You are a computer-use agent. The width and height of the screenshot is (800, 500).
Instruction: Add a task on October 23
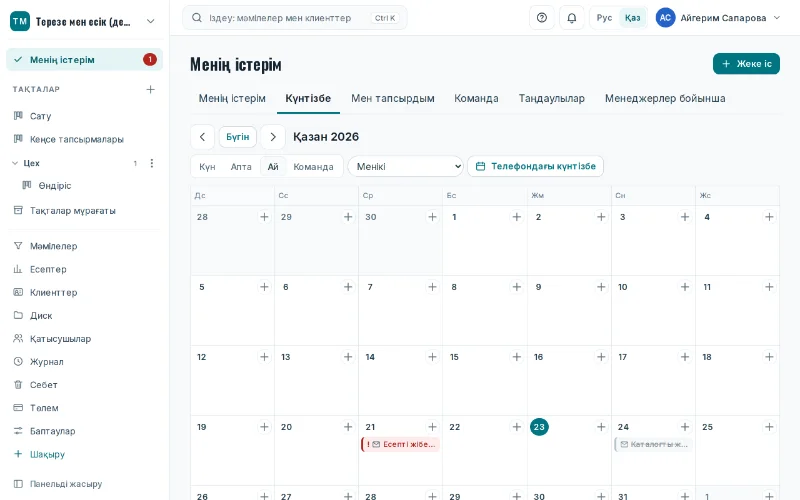tap(602, 427)
